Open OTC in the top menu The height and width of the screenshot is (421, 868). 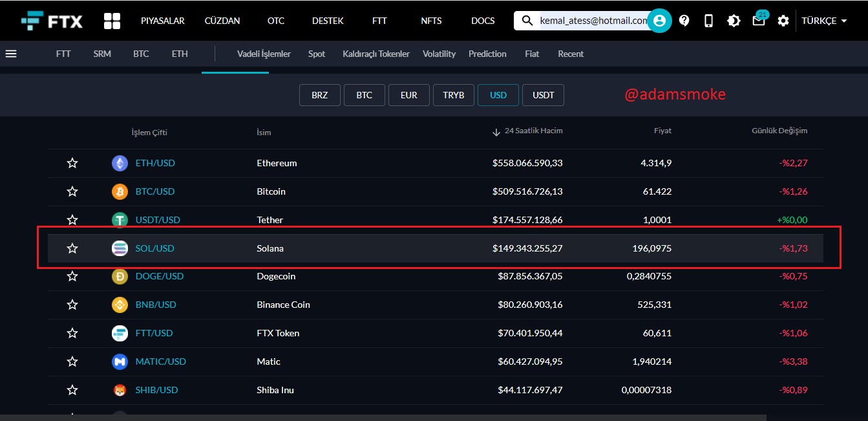coord(276,21)
